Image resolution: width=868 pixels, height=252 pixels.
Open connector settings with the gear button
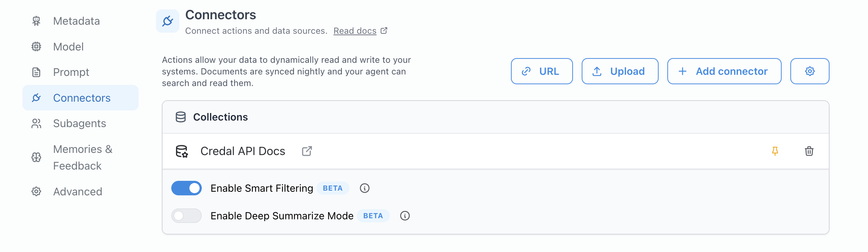[810, 71]
